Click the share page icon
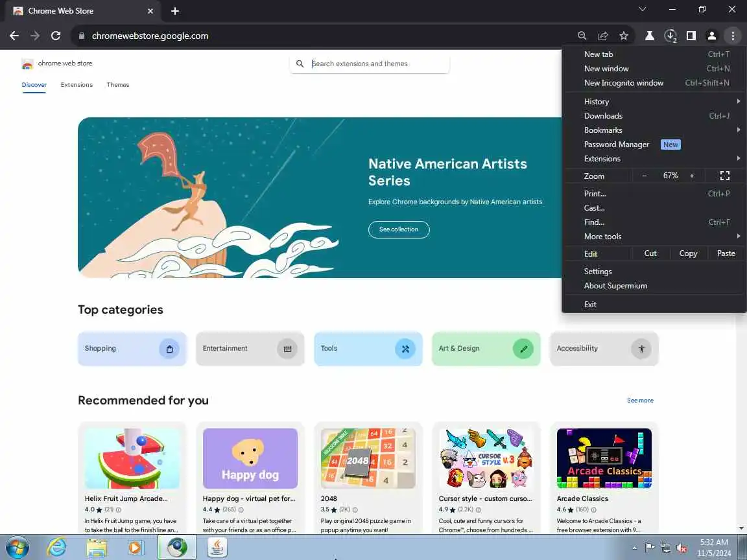The width and height of the screenshot is (747, 560). coord(602,36)
